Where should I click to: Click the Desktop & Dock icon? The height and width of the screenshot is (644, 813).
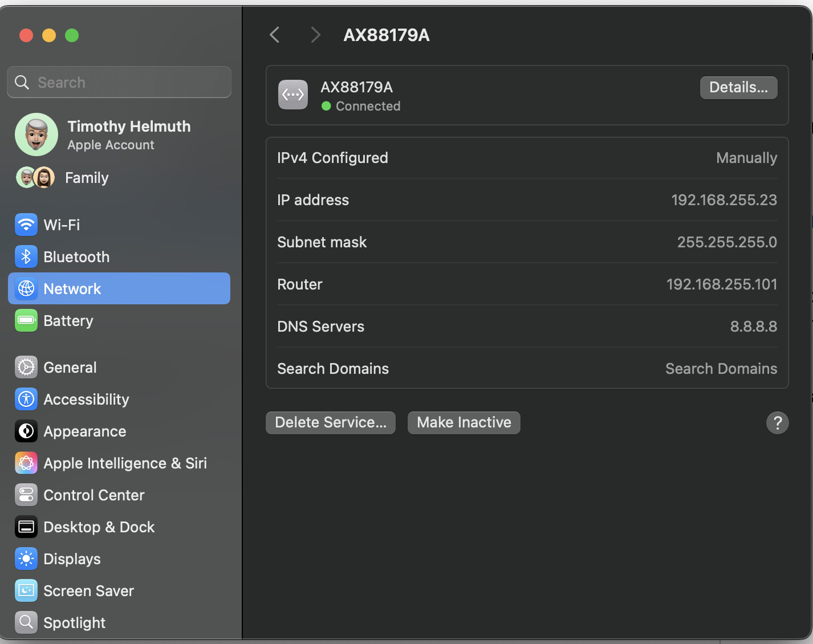coord(26,527)
